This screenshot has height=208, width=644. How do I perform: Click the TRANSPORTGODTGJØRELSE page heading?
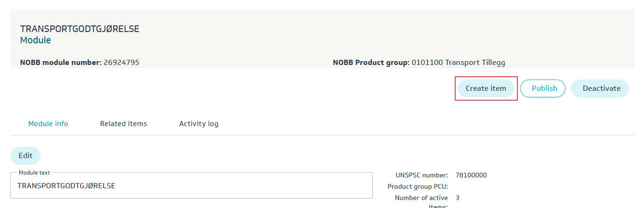point(80,29)
